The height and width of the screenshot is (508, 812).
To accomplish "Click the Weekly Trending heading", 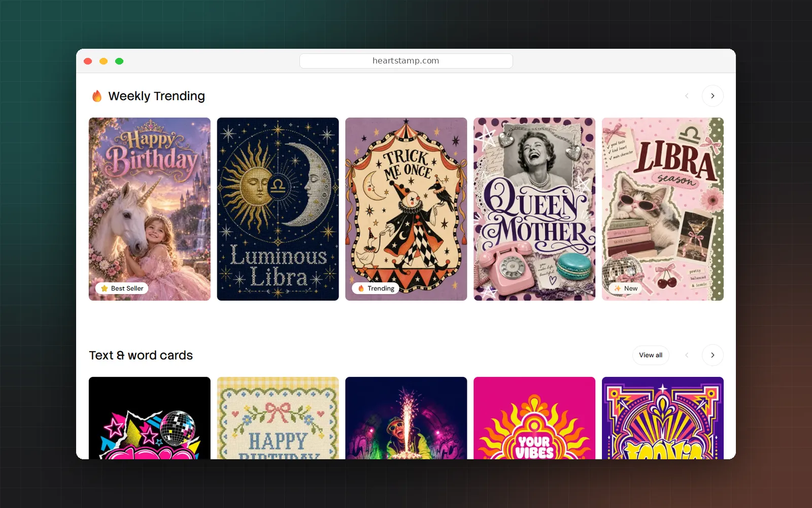I will click(156, 96).
